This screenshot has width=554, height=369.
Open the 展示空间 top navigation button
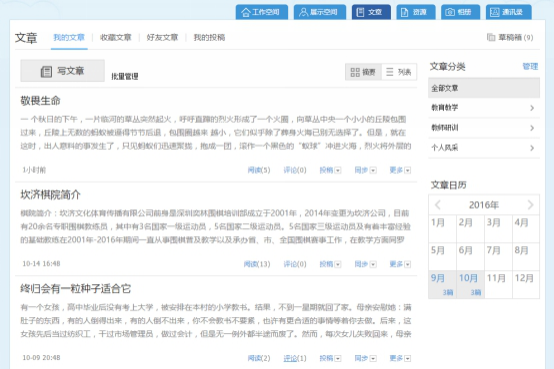click(320, 12)
